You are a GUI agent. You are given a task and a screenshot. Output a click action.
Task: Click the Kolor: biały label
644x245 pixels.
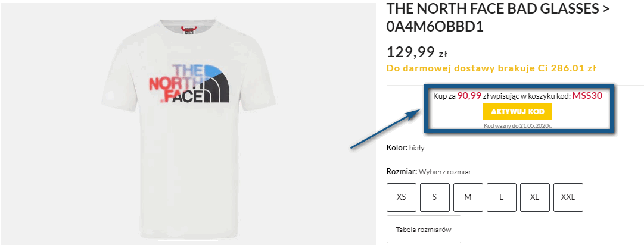(405, 147)
